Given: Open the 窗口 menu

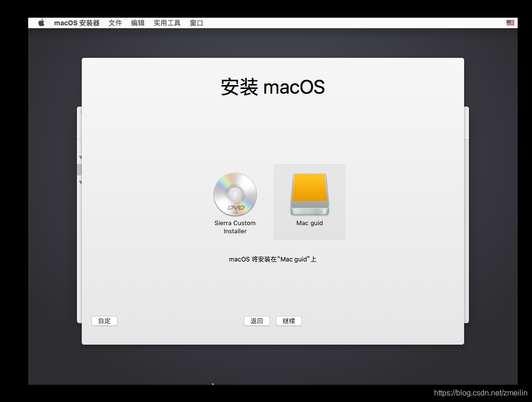Looking at the screenshot, I should pos(196,23).
